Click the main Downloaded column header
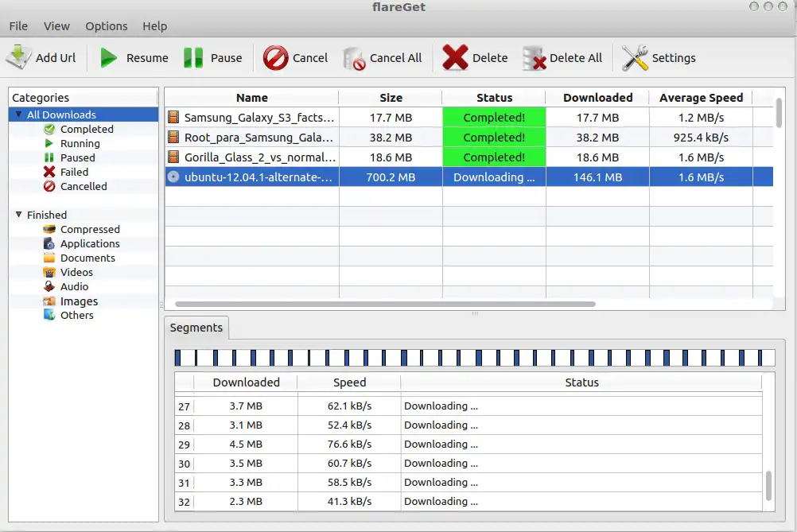 click(x=598, y=98)
